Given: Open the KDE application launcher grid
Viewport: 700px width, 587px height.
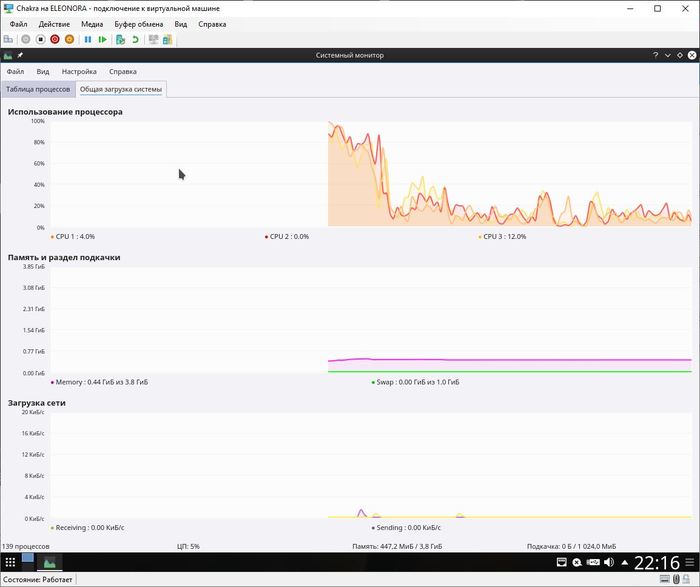Looking at the screenshot, I should [10, 563].
